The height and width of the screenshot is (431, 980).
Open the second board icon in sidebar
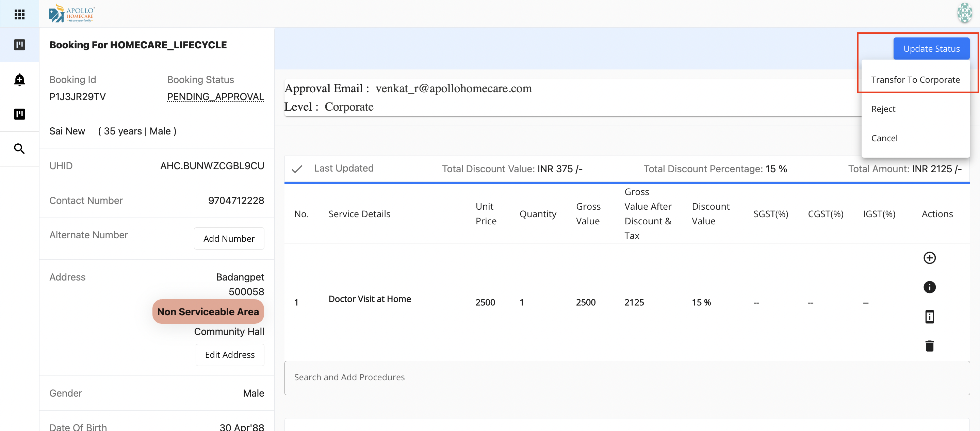point(19,114)
